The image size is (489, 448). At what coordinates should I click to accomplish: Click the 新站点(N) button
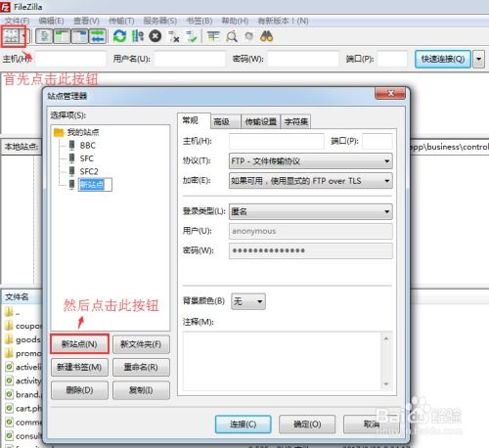click(79, 344)
